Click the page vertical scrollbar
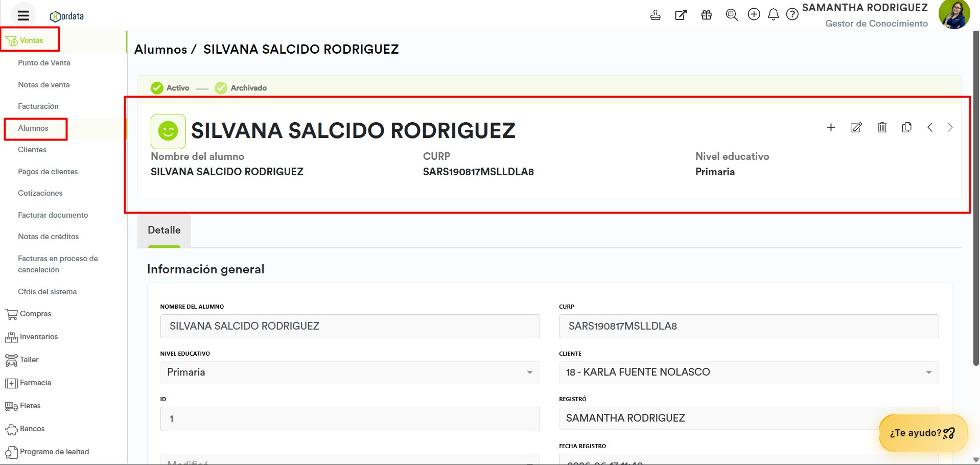 976,198
